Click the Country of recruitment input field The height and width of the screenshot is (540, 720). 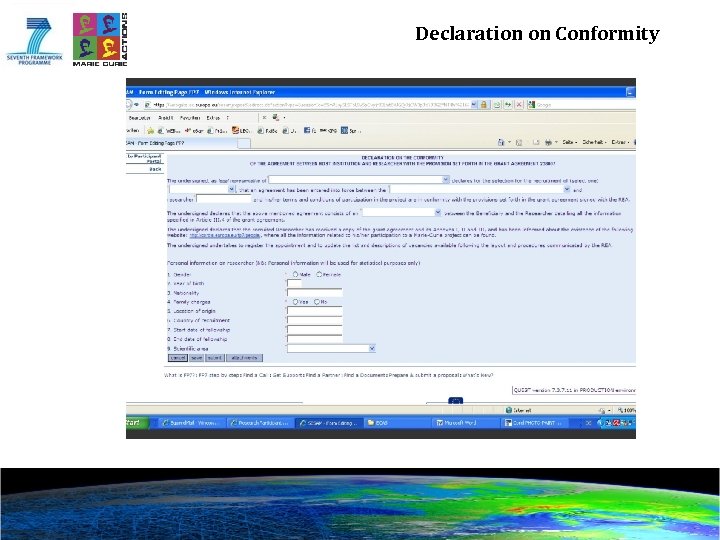[315, 320]
